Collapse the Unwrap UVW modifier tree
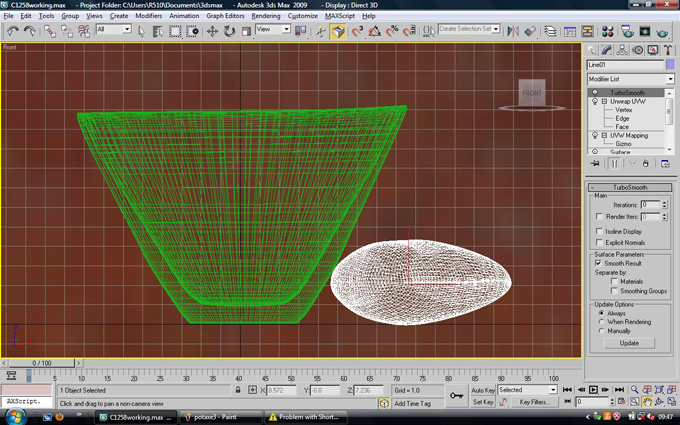This screenshot has height=425, width=680. click(604, 102)
